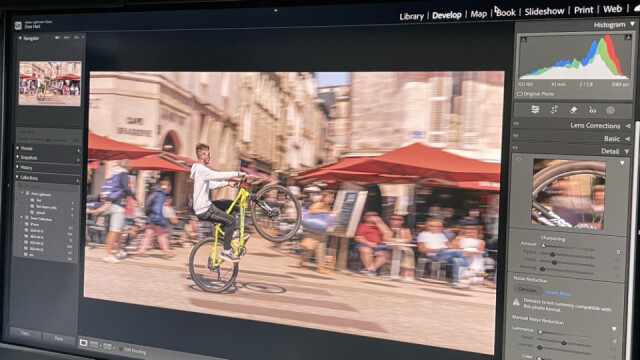Select the Red Eye correction tool

[592, 110]
